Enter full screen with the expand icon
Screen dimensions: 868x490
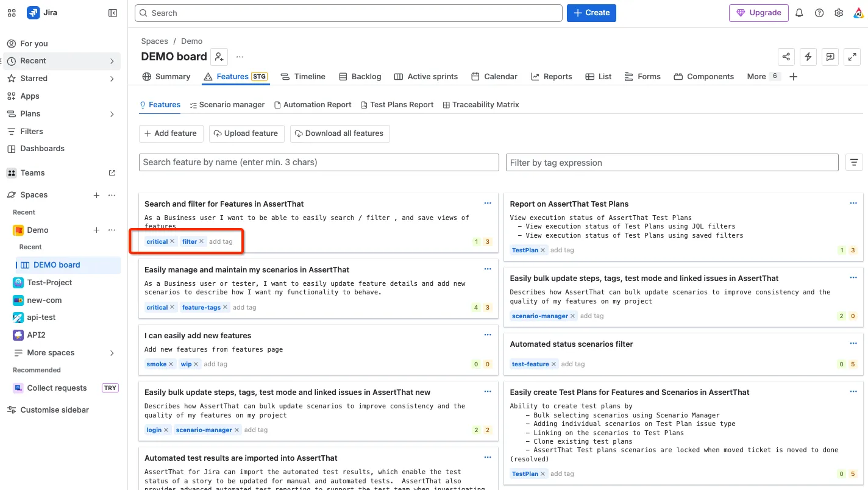click(852, 57)
